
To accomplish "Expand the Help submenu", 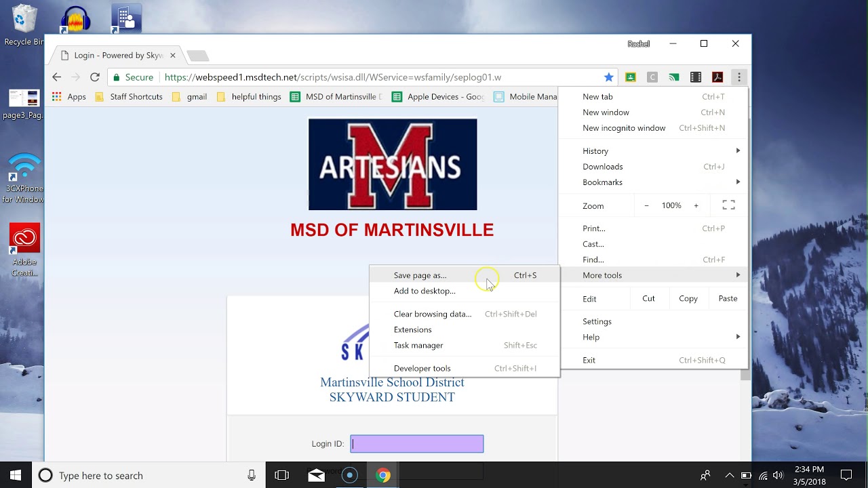I will 653,337.
